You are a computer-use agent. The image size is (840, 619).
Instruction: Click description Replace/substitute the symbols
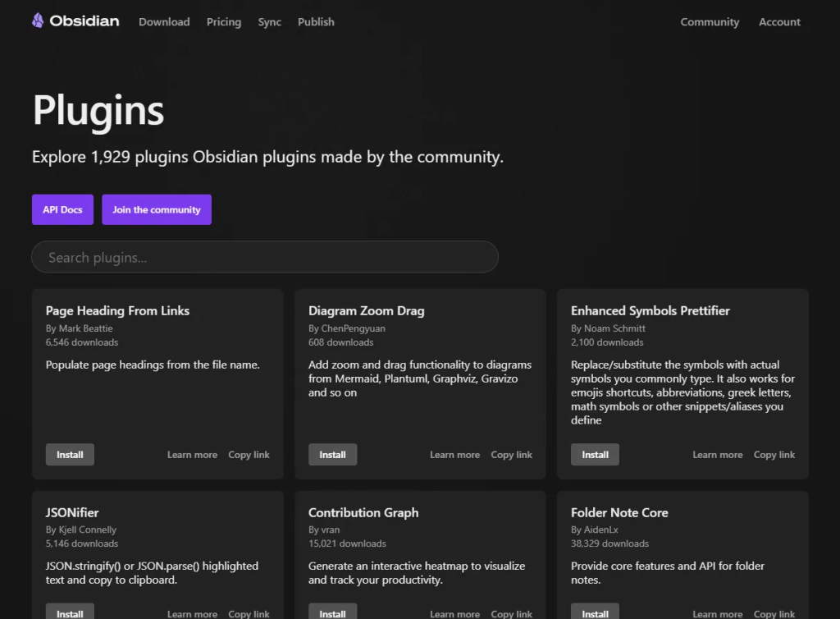pyautogui.click(x=683, y=392)
